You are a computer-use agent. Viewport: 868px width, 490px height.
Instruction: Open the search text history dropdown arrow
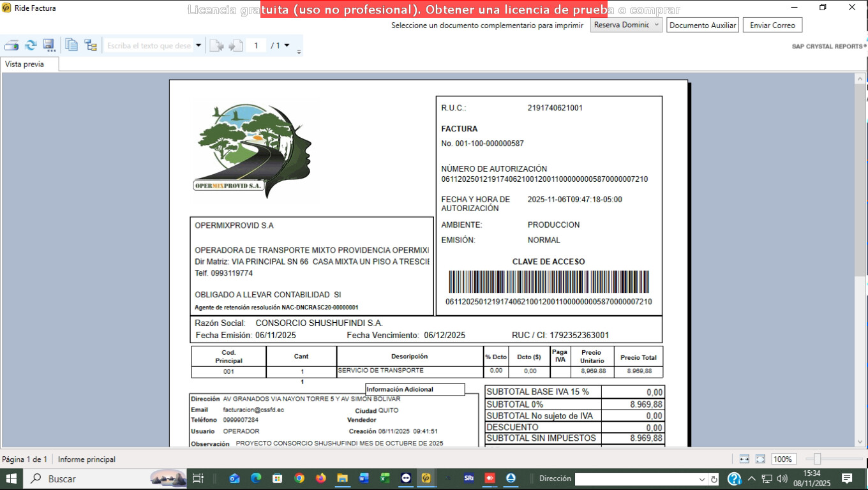[198, 45]
